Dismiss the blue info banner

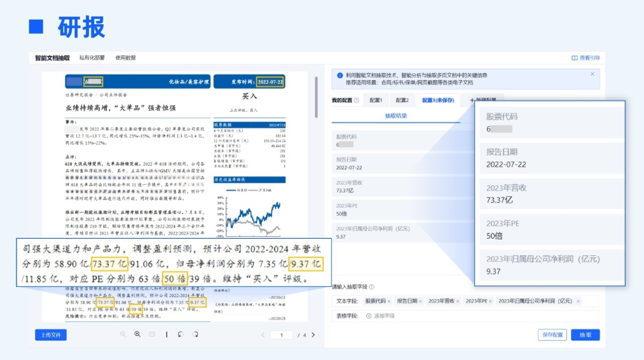593,74
